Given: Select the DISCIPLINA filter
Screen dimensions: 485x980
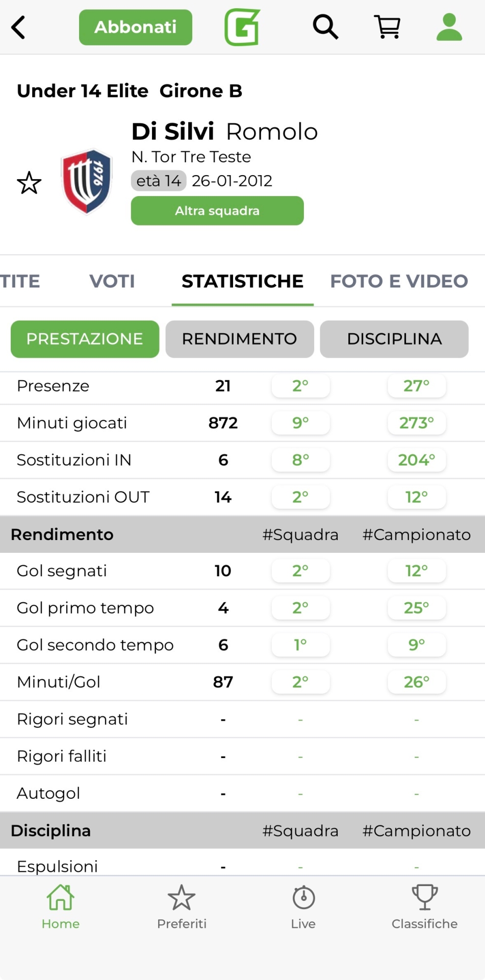Looking at the screenshot, I should click(394, 339).
